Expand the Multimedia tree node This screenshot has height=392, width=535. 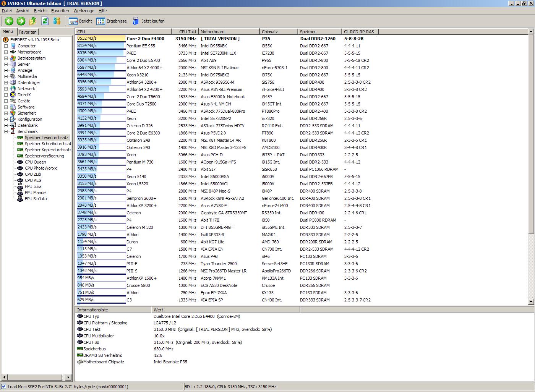6,76
